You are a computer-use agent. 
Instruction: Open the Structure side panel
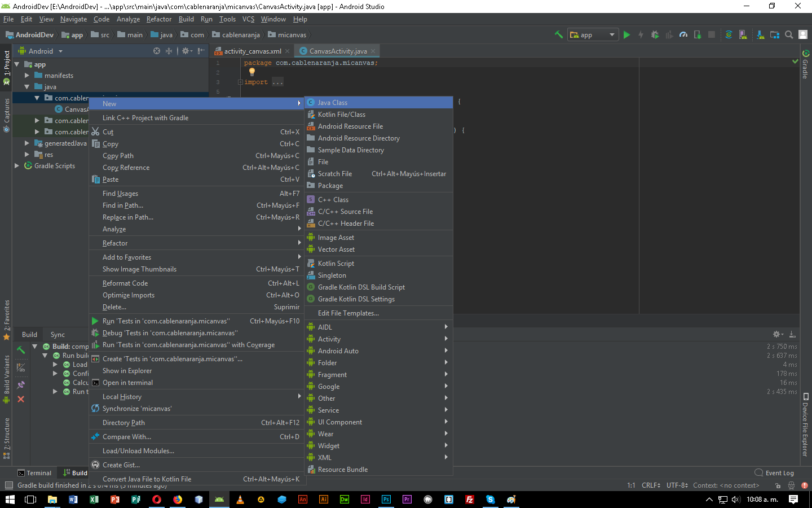coord(7,439)
